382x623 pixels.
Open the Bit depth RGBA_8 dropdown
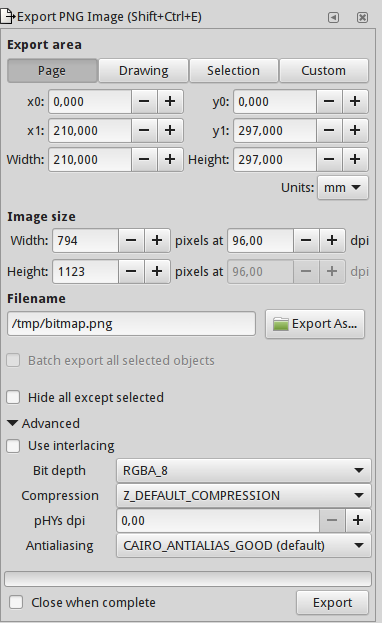coord(244,470)
